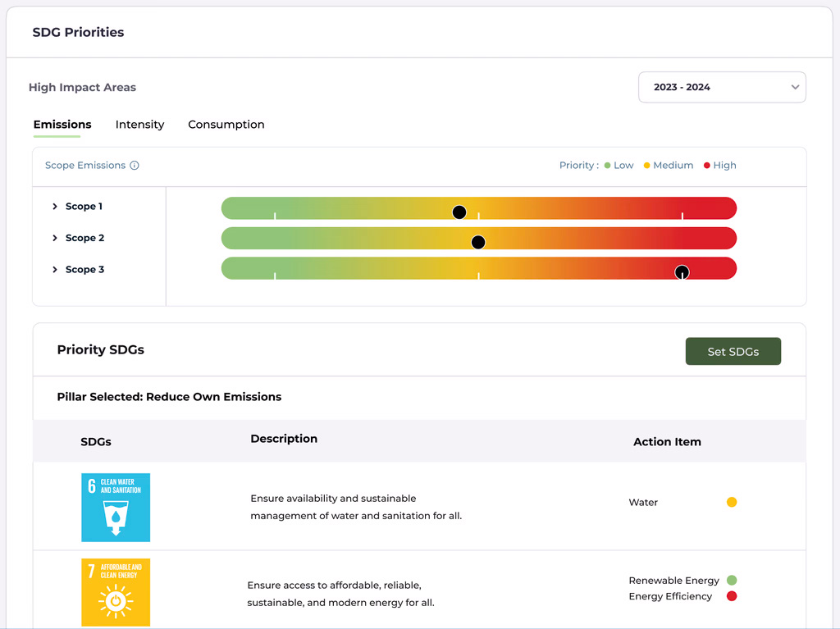Screen dimensions: 840x629
Task: Click the Medium priority legend dot
Action: tap(646, 166)
